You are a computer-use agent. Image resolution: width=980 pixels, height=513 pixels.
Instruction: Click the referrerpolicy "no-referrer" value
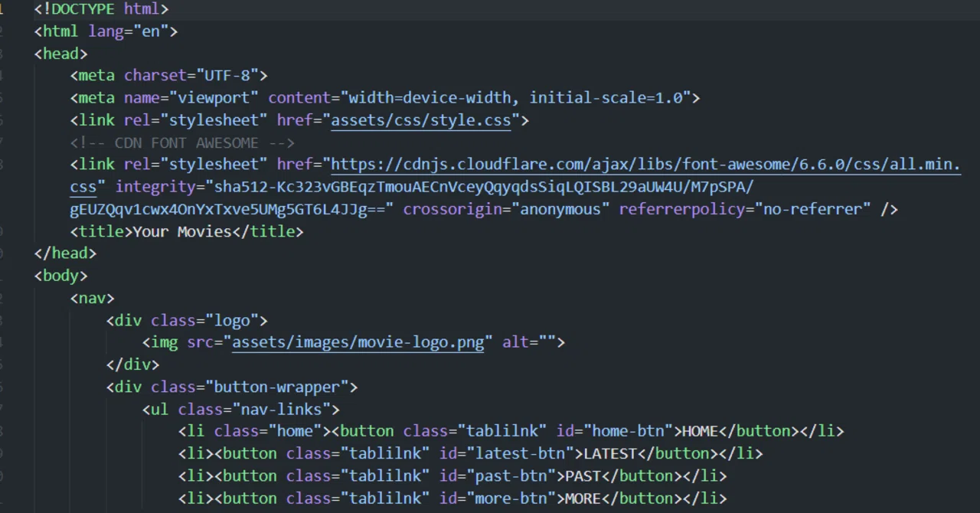[812, 209]
